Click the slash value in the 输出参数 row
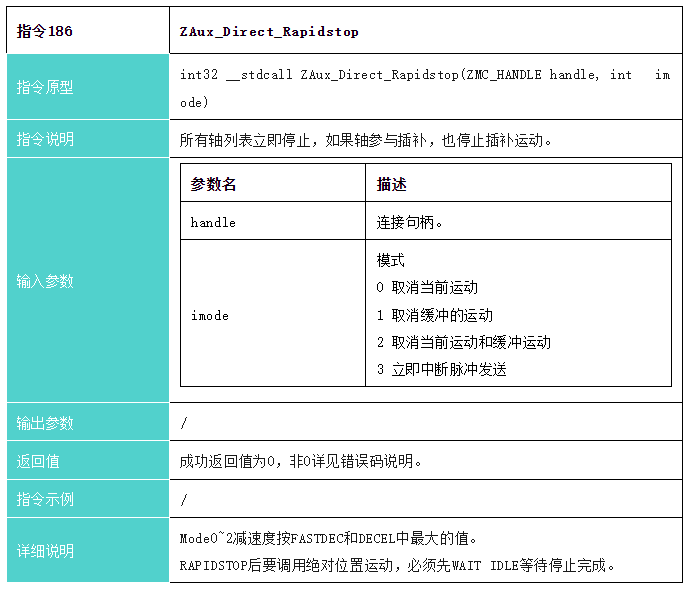Viewport: 690px width, 592px height. (184, 423)
